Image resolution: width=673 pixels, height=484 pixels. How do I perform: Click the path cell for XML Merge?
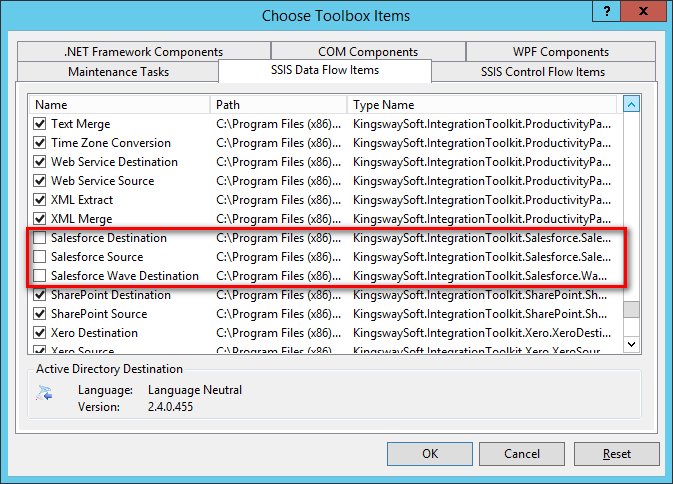(279, 219)
